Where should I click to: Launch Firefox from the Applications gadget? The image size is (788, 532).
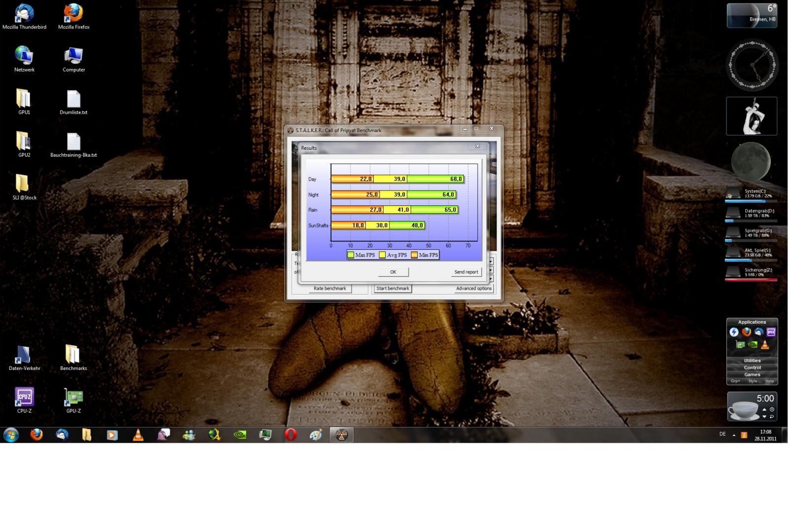[x=746, y=332]
